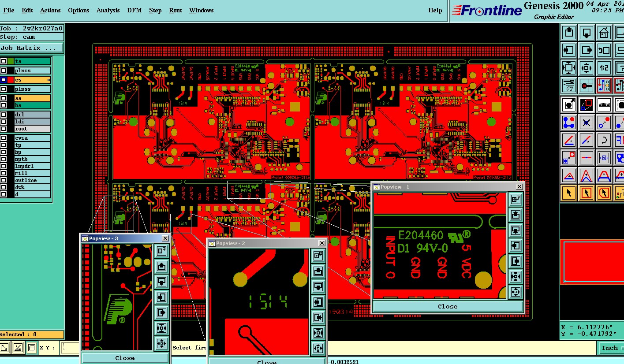
Task: Toggle the checkbox for layer outline
Action: point(4,180)
